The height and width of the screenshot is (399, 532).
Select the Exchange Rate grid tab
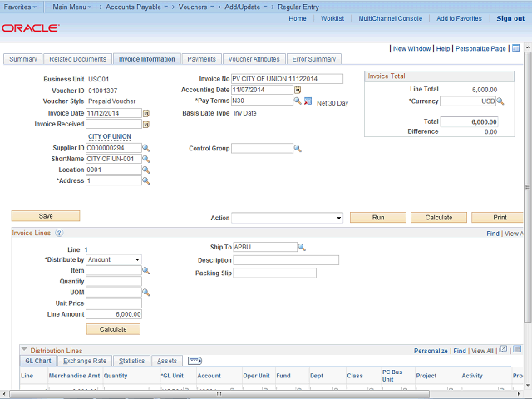(85, 361)
